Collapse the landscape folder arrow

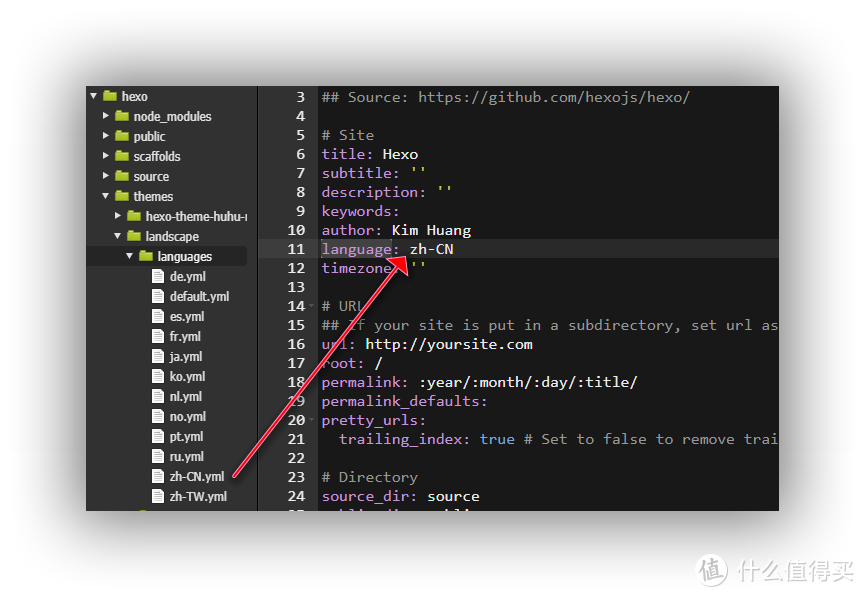click(x=118, y=236)
